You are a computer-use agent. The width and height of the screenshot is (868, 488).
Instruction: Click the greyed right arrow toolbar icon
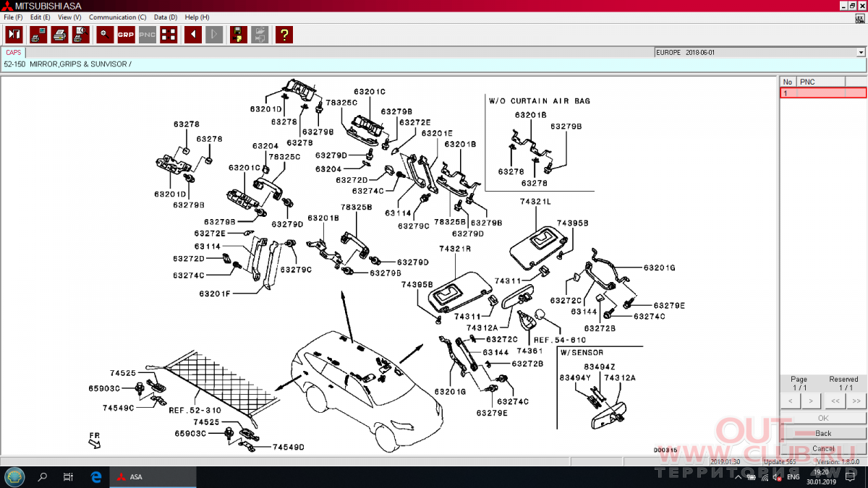tap(213, 34)
